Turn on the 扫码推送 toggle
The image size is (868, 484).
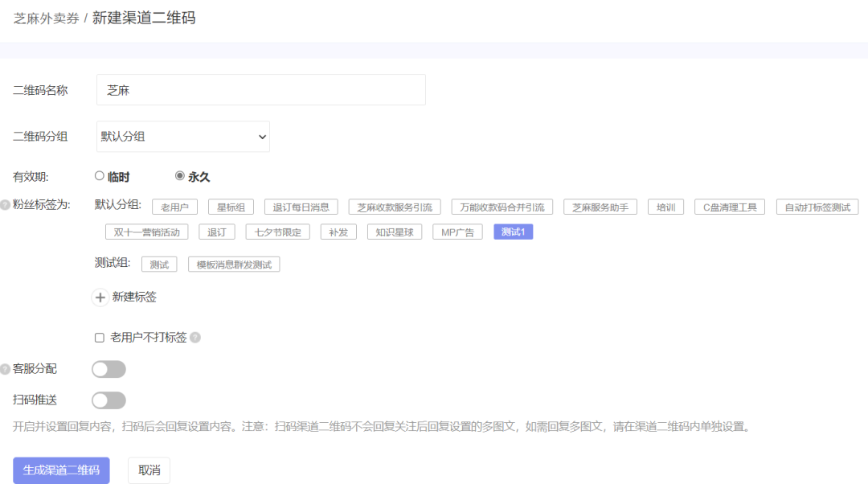(x=108, y=400)
